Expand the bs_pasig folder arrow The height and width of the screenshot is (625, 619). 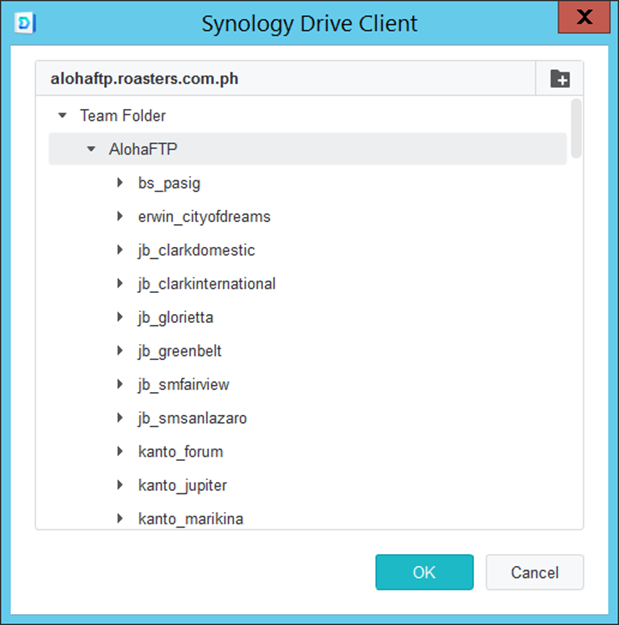[120, 183]
